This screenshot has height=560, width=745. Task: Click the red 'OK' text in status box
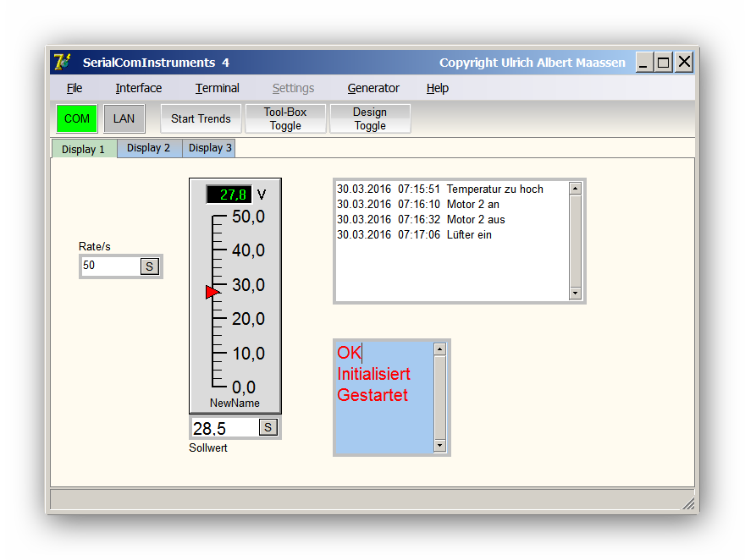tap(349, 353)
